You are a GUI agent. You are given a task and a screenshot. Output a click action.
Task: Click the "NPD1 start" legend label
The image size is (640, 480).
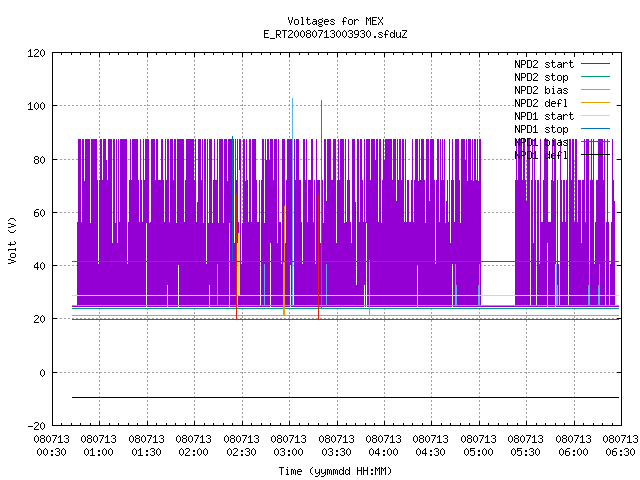pyautogui.click(x=544, y=116)
